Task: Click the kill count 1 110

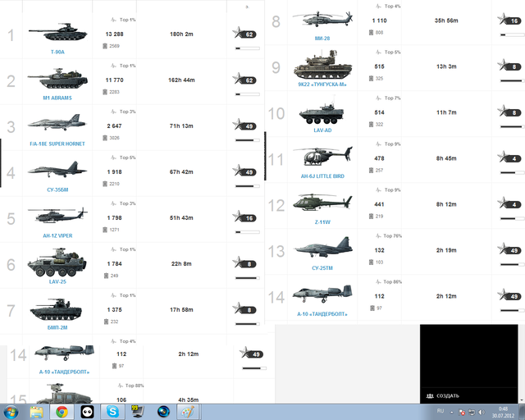Action: tap(379, 21)
